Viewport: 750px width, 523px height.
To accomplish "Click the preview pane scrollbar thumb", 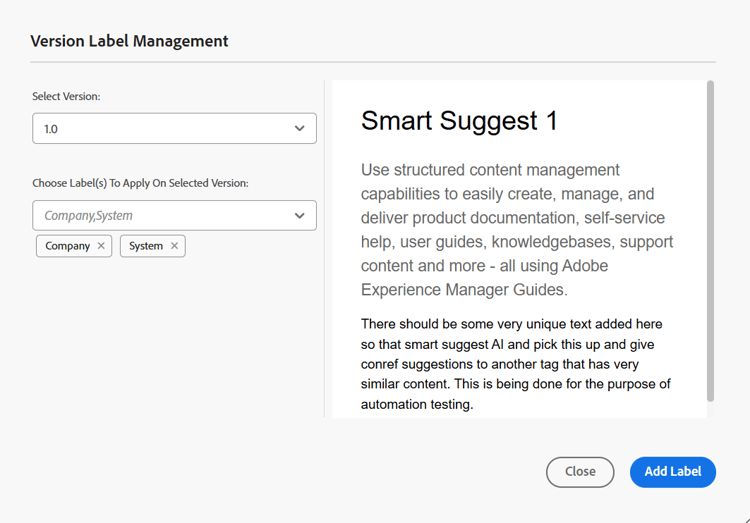I will 710,240.
